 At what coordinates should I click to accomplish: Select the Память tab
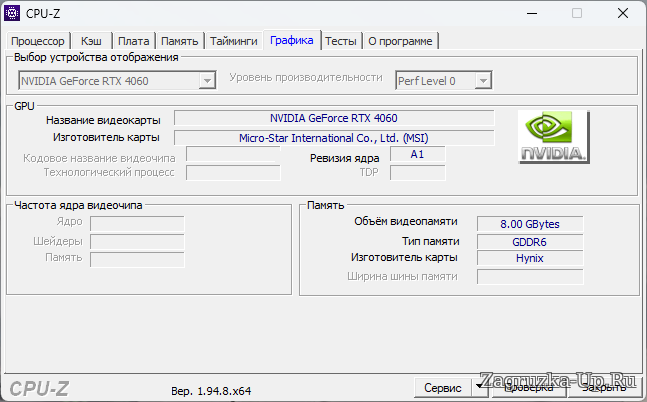tap(180, 41)
